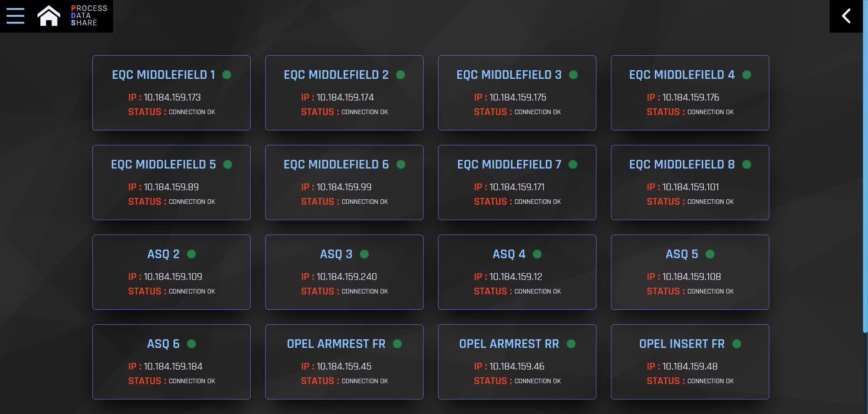Open the Opel Armrest FR title

point(336,344)
